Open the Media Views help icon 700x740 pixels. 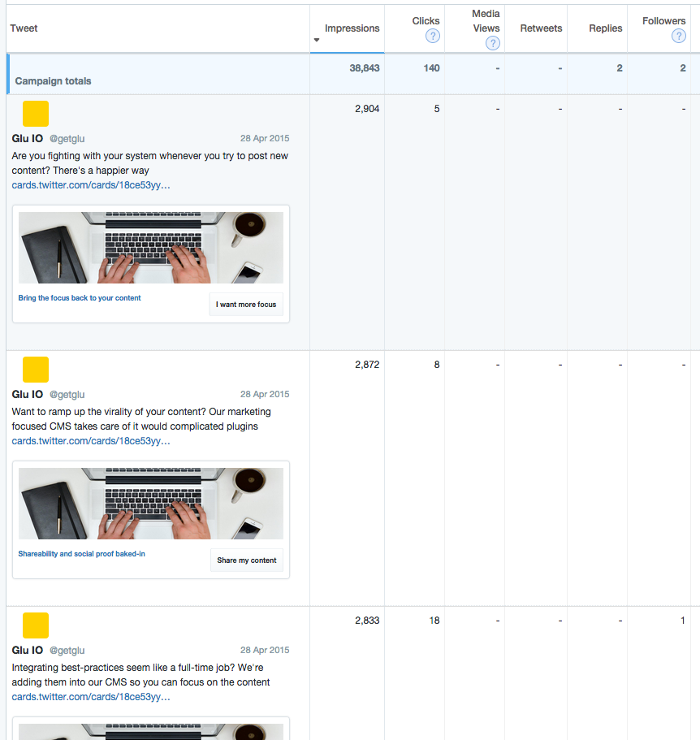(492, 43)
